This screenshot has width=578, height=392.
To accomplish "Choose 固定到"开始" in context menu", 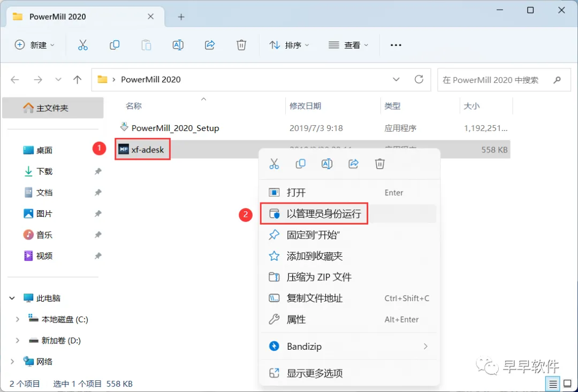I will coord(349,235).
